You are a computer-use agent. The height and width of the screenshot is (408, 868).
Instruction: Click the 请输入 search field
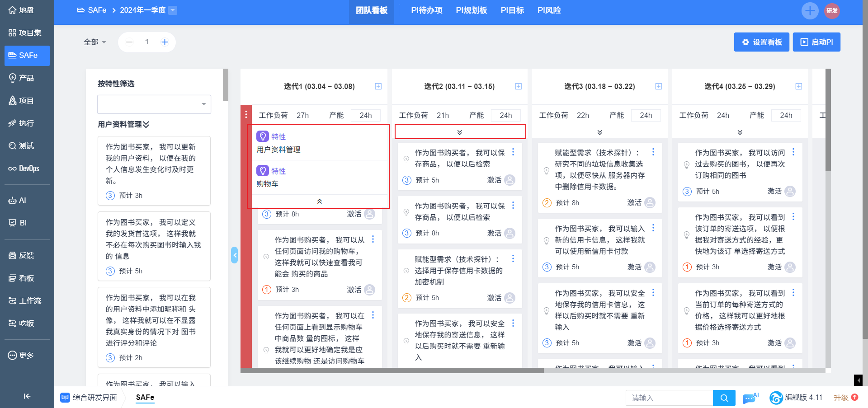point(669,398)
